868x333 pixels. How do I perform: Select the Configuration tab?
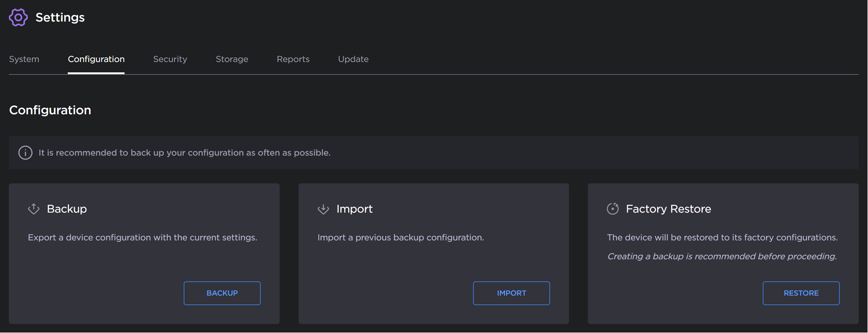(x=96, y=59)
